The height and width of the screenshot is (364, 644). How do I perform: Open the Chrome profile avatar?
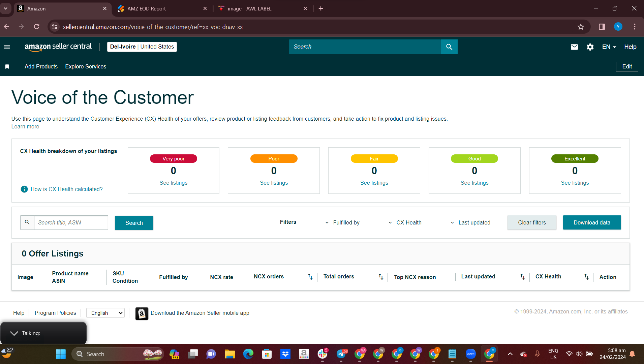[618, 27]
